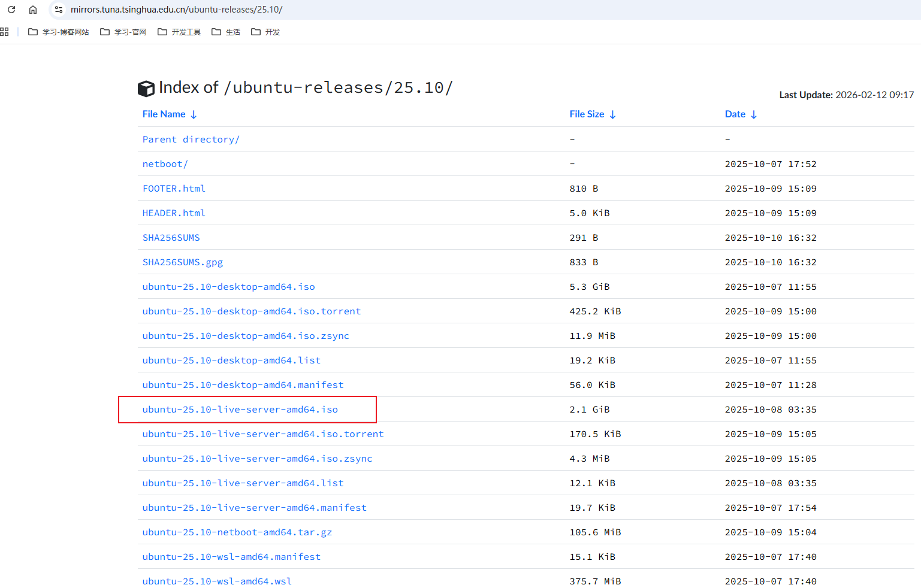Download desktop-amd64.iso.zsync file
The height and width of the screenshot is (588, 921).
246,336
